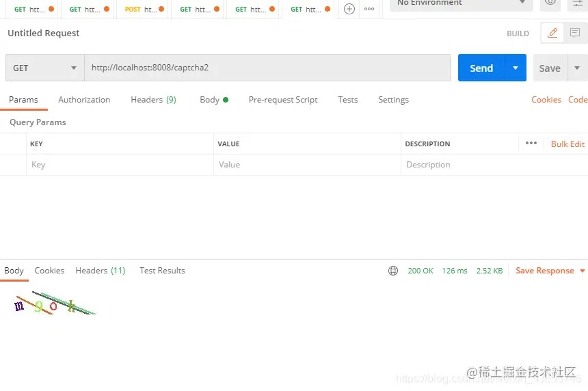Expand the Send button arrow options
This screenshot has height=391, width=588.
click(x=516, y=68)
